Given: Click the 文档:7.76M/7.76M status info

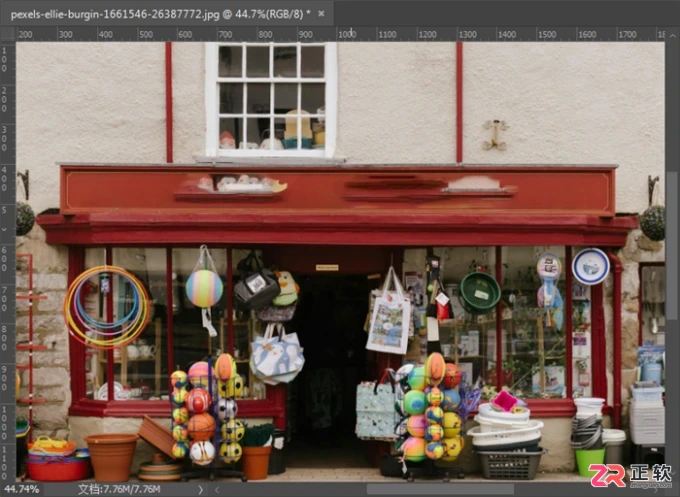Looking at the screenshot, I should tap(119, 489).
